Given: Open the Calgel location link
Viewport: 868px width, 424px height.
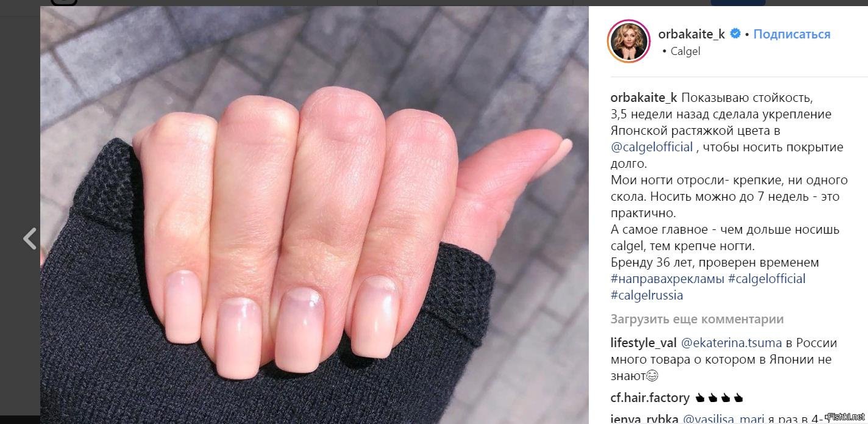Looking at the screenshot, I should click(685, 51).
